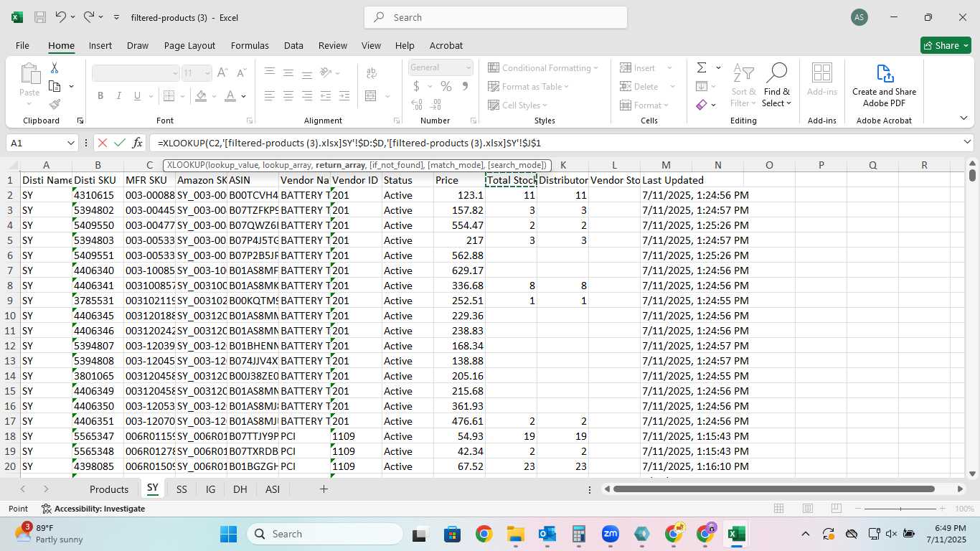Open the Page Layout tab
The image size is (980, 551).
click(189, 45)
